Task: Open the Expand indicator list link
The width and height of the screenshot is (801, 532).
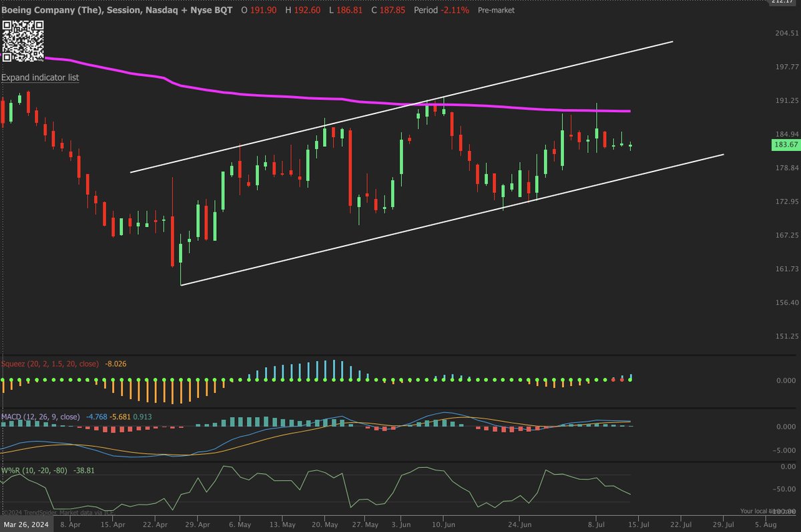Action: (x=40, y=77)
